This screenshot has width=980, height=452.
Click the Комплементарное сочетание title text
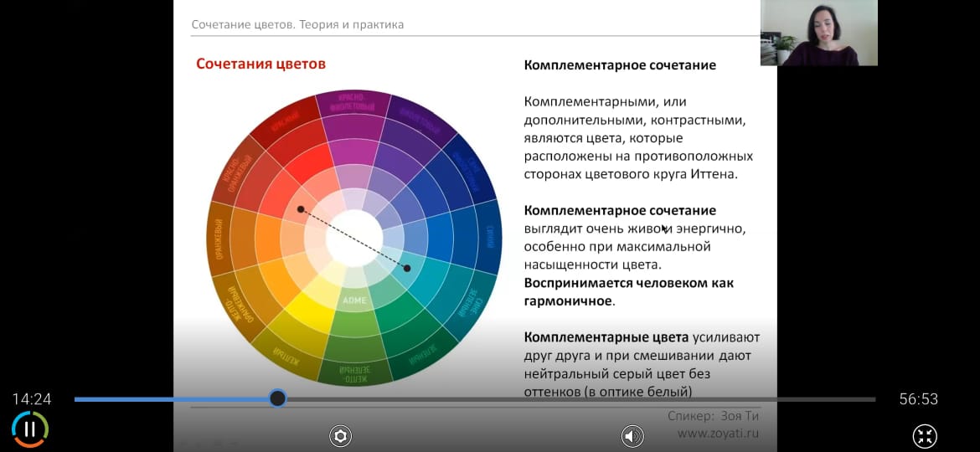pos(620,65)
